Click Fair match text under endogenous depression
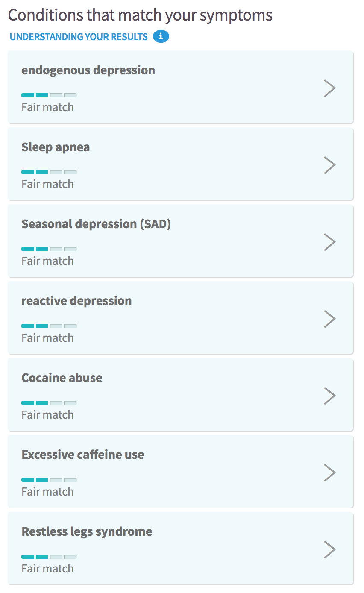The height and width of the screenshot is (593, 364). [x=47, y=107]
